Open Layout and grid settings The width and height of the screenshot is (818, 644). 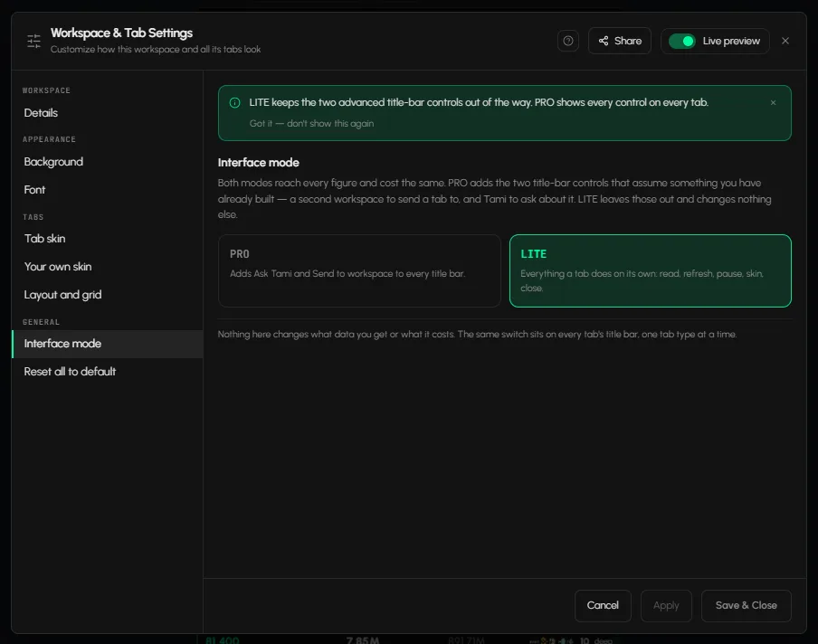[107, 295]
